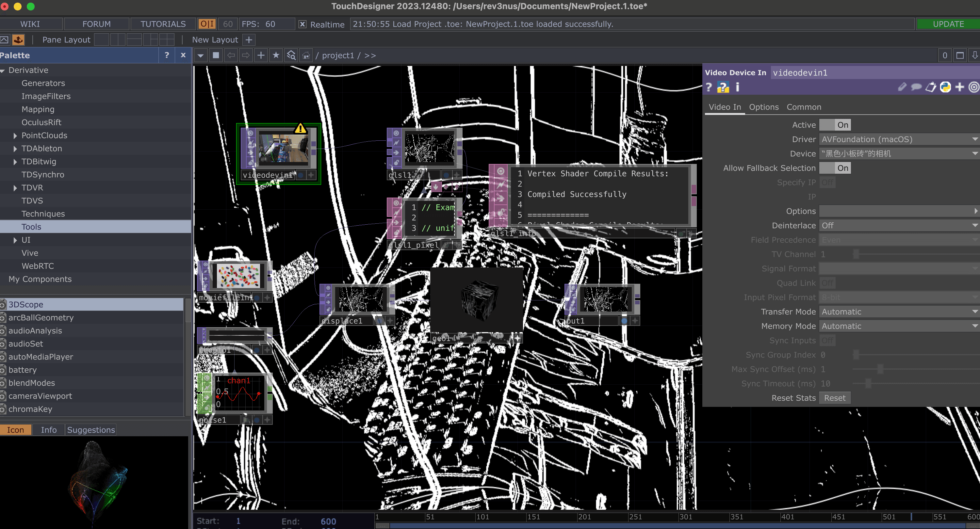The height and width of the screenshot is (529, 980).
Task: Open the Driver dropdown
Action: tap(899, 139)
